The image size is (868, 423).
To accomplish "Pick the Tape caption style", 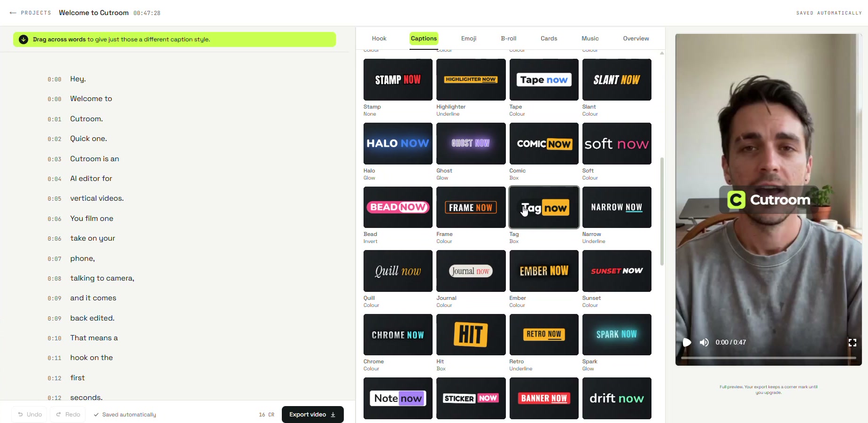I will pyautogui.click(x=544, y=79).
